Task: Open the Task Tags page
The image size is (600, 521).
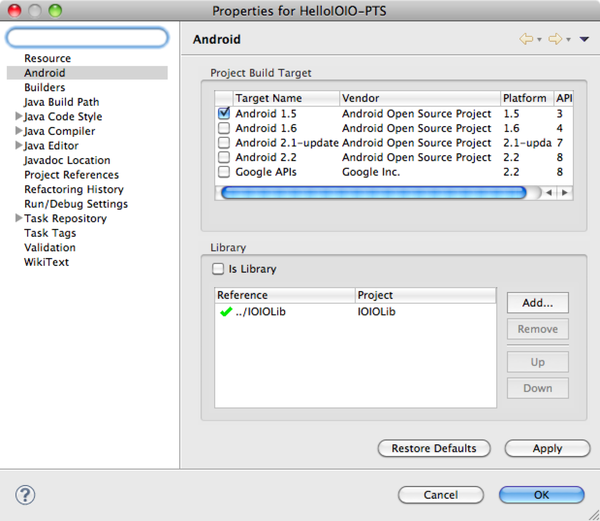Action: (50, 233)
